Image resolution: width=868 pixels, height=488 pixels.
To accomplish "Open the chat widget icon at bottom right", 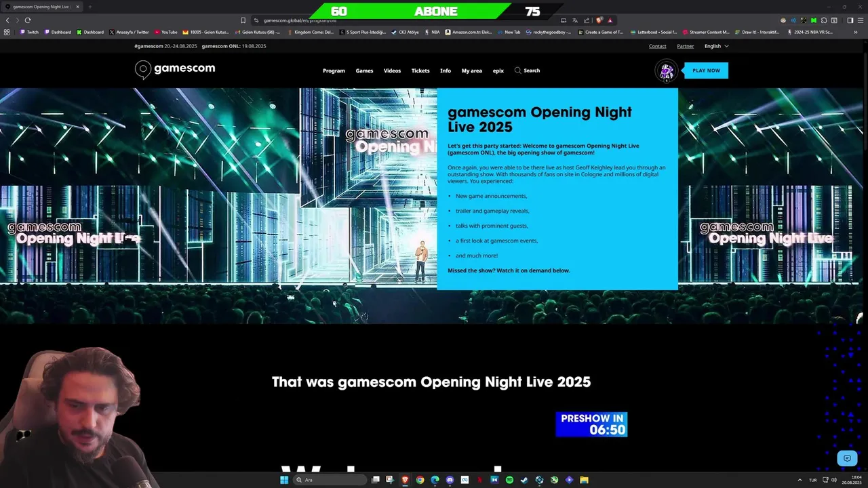I will pyautogui.click(x=847, y=459).
